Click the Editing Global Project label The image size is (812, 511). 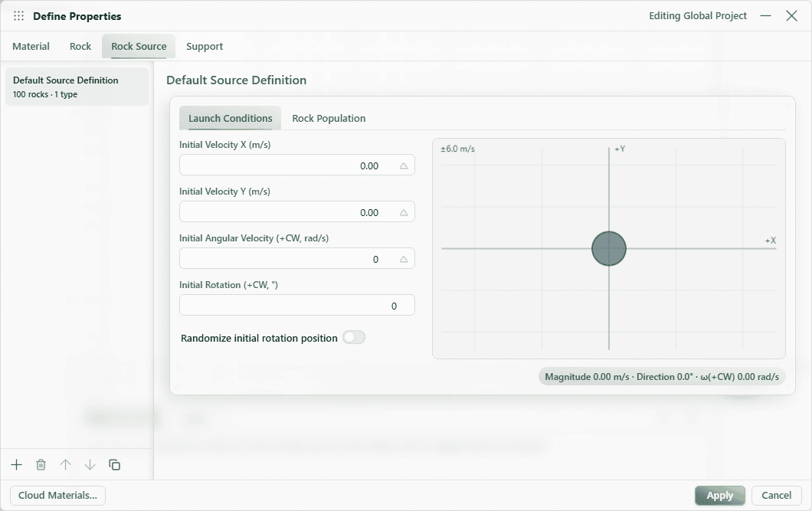tap(698, 16)
